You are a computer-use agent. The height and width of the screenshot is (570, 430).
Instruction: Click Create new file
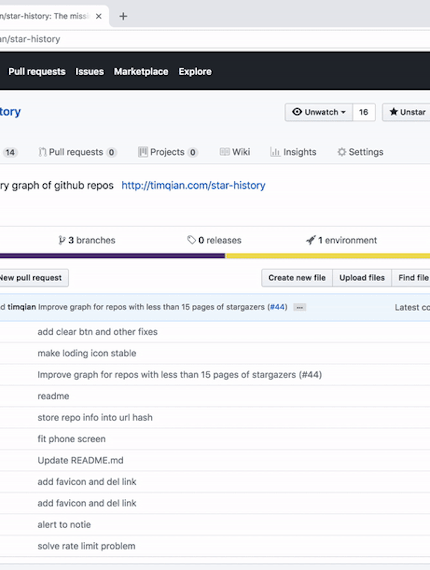297,278
